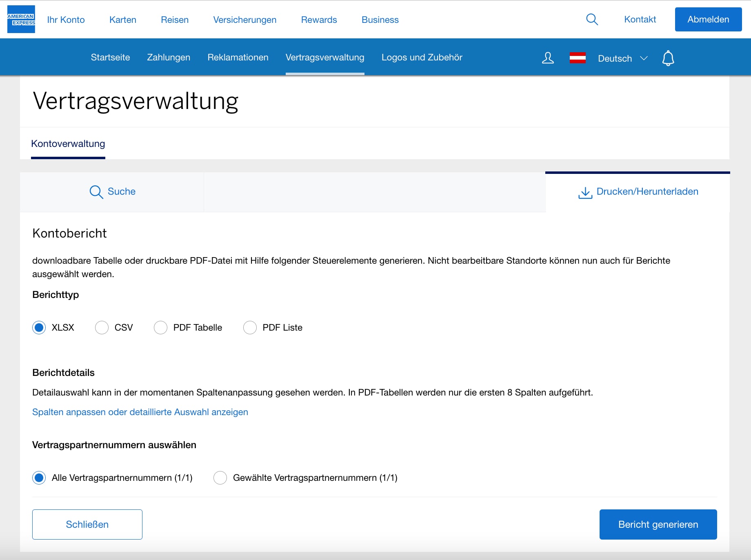Open the user profile icon

548,58
